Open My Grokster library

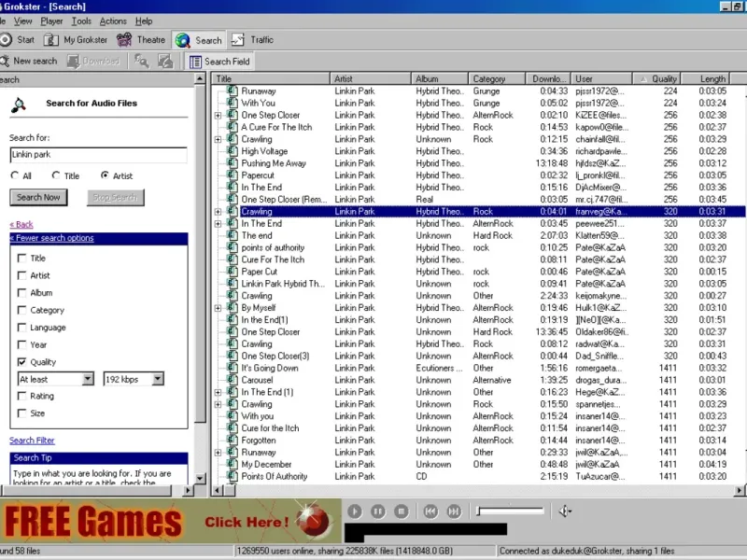click(76, 40)
